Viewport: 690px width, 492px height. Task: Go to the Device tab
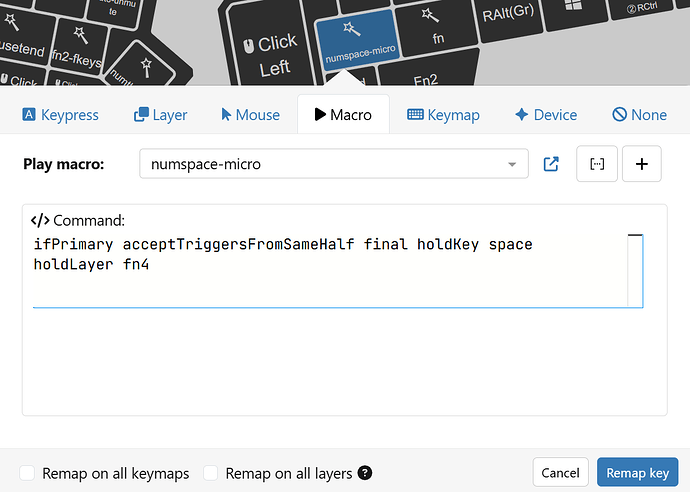(545, 115)
